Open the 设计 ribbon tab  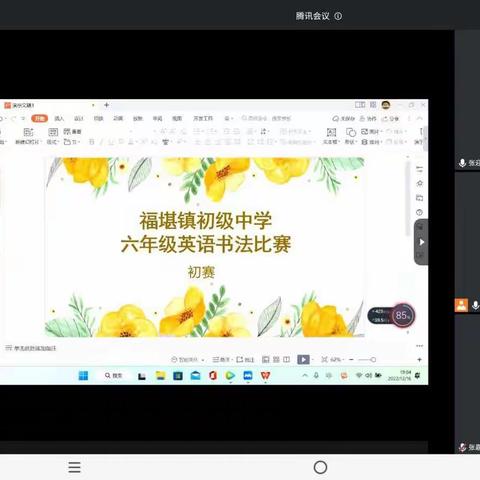(x=79, y=118)
